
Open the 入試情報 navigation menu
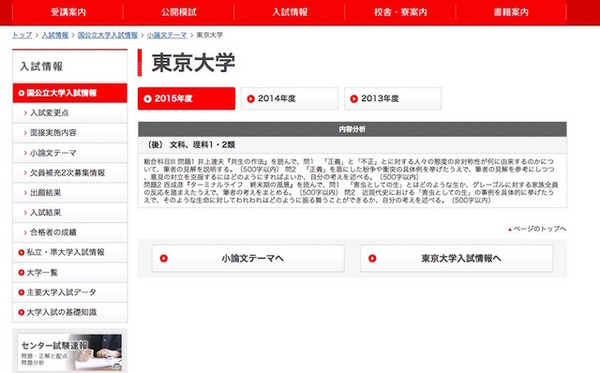pos(289,12)
